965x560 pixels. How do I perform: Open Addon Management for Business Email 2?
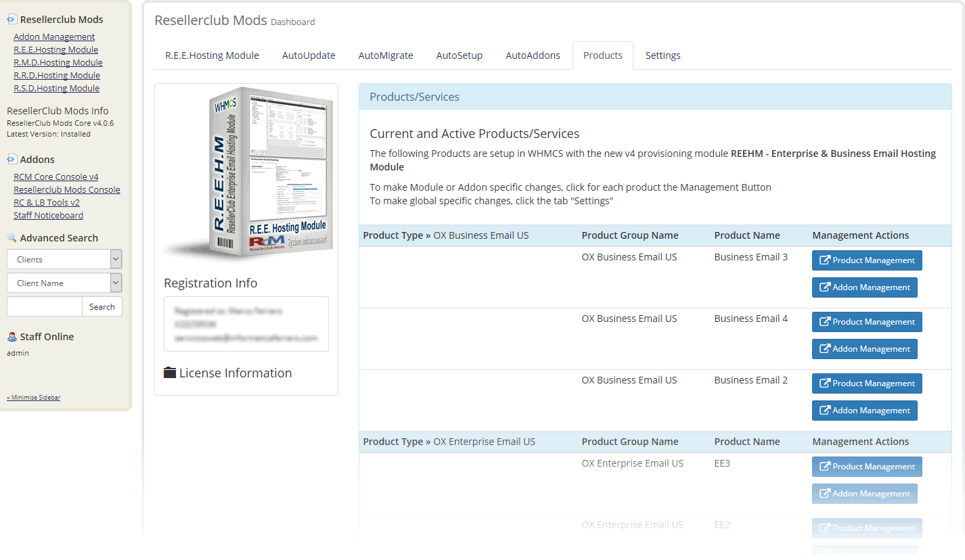(x=865, y=411)
